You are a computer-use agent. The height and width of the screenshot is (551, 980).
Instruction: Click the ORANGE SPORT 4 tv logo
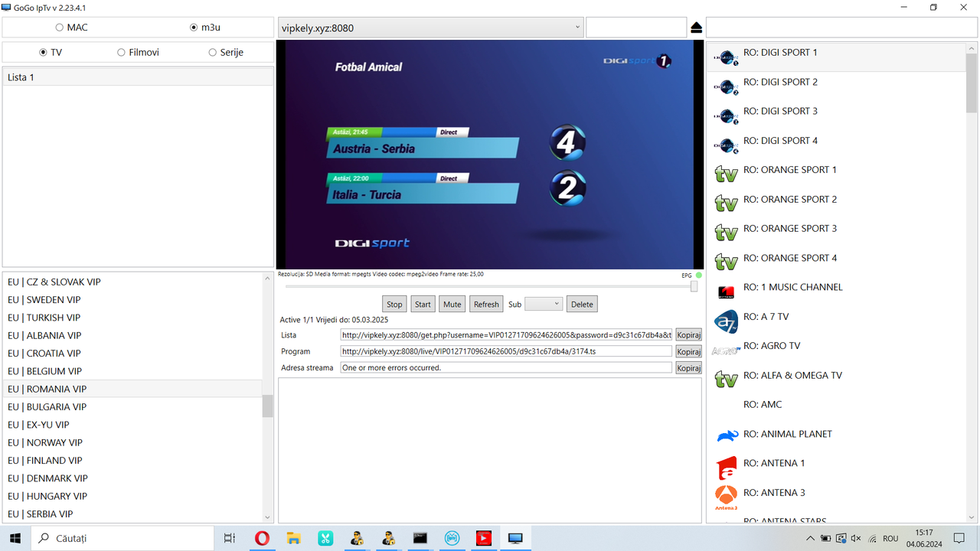pos(726,262)
